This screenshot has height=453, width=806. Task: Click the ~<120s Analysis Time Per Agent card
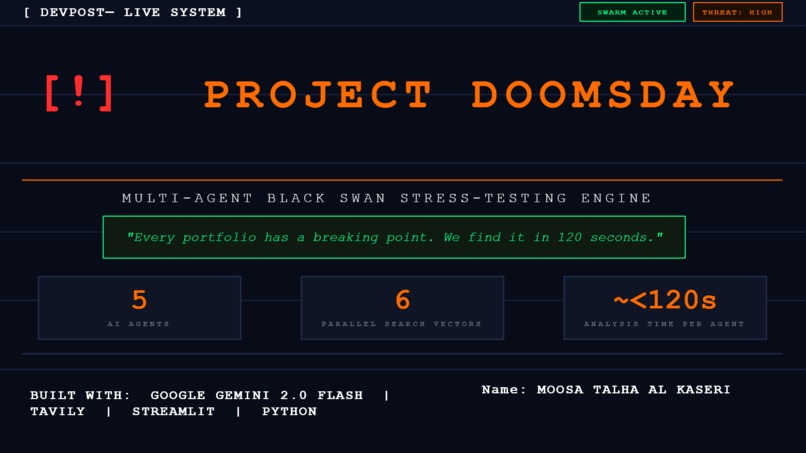665,308
